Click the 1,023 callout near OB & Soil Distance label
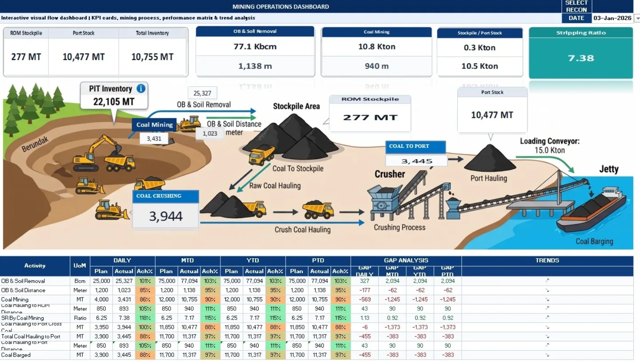The width and height of the screenshot is (640, 364). (210, 133)
